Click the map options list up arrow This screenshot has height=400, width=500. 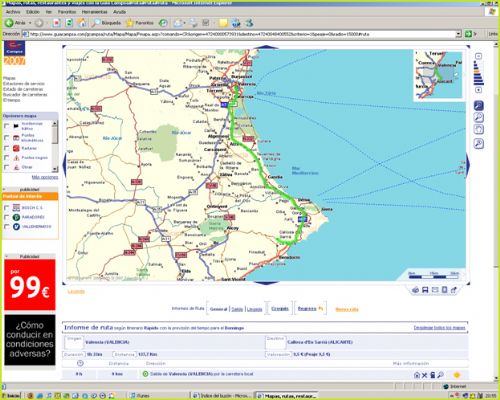pos(55,123)
